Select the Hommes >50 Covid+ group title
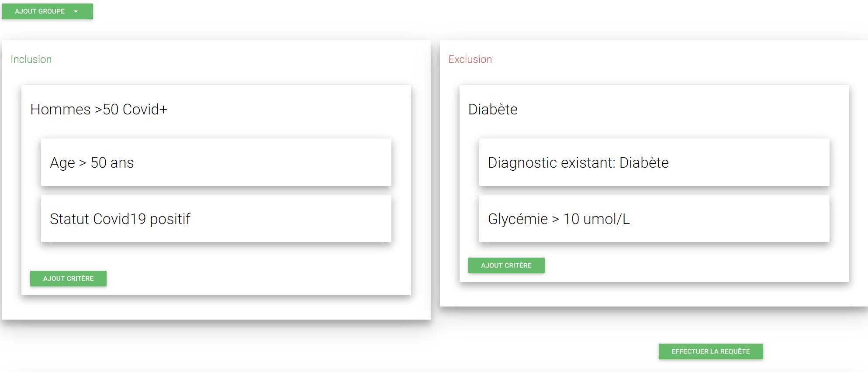868x372 pixels. pos(99,109)
